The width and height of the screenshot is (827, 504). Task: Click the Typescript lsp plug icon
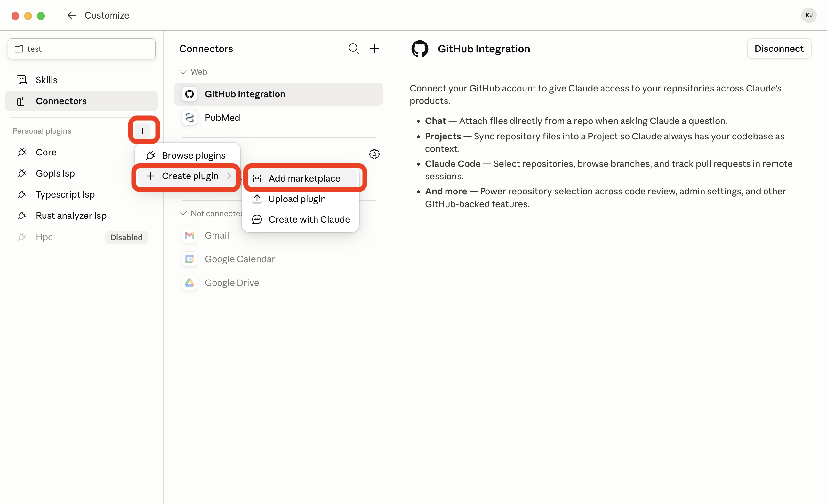(22, 194)
